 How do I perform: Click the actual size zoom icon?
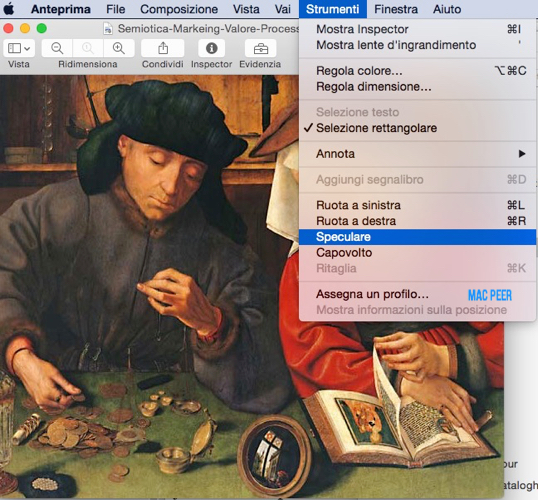[87, 48]
